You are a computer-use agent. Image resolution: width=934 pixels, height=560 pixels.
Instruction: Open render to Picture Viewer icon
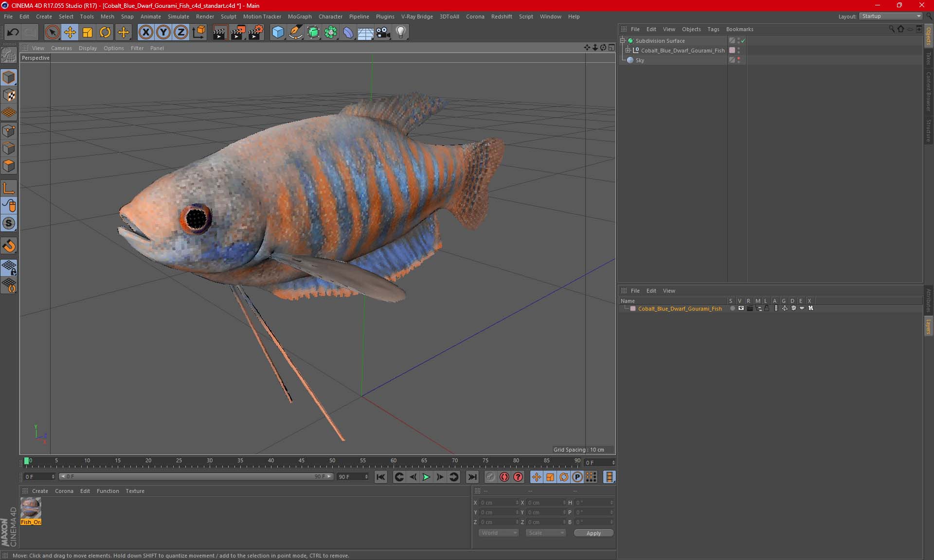[238, 33]
